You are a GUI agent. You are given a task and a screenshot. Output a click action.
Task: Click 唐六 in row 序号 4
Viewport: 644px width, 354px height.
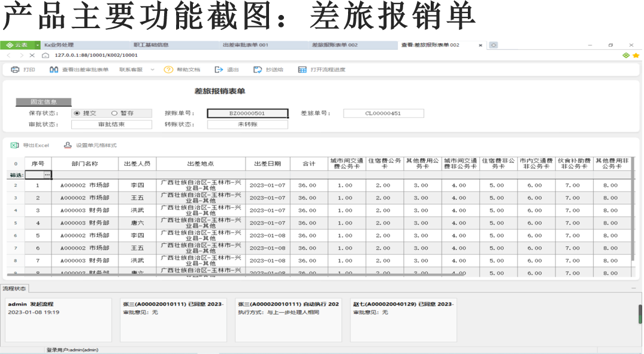coord(137,223)
